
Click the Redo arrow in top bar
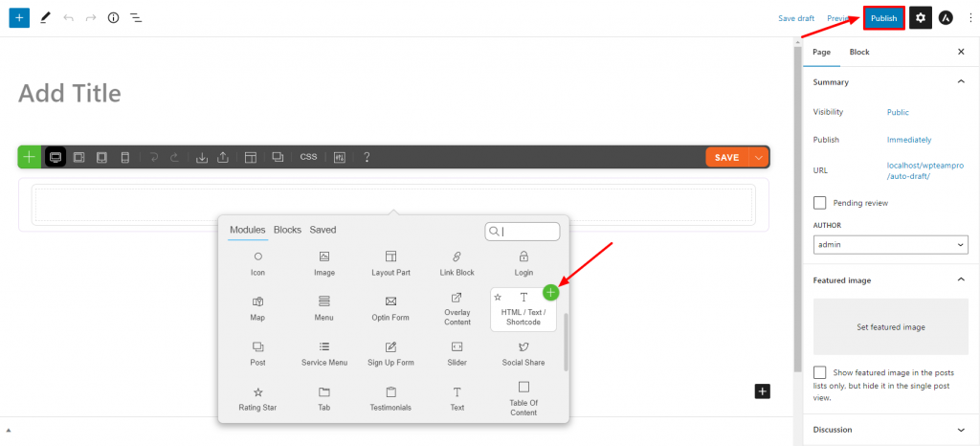(x=91, y=18)
